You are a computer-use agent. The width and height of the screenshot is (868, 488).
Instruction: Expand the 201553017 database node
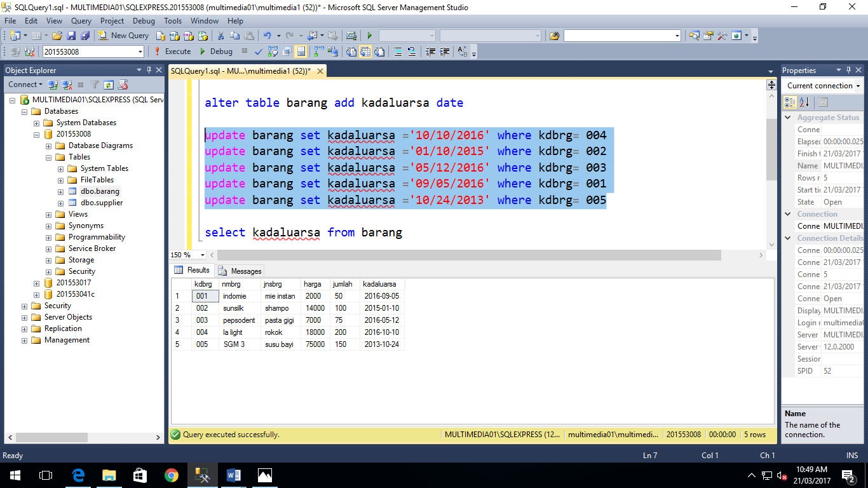click(37, 283)
